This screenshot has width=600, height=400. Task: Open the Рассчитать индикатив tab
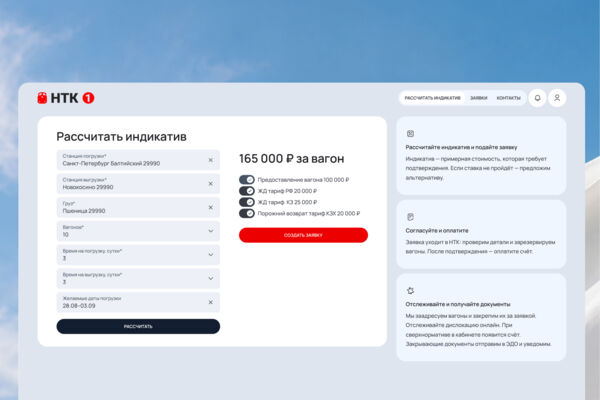(432, 98)
